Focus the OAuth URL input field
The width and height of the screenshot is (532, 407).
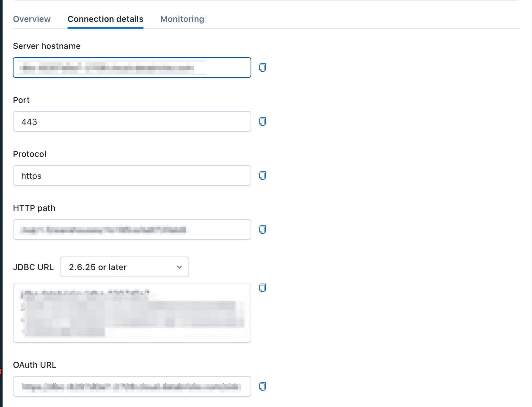(132, 386)
